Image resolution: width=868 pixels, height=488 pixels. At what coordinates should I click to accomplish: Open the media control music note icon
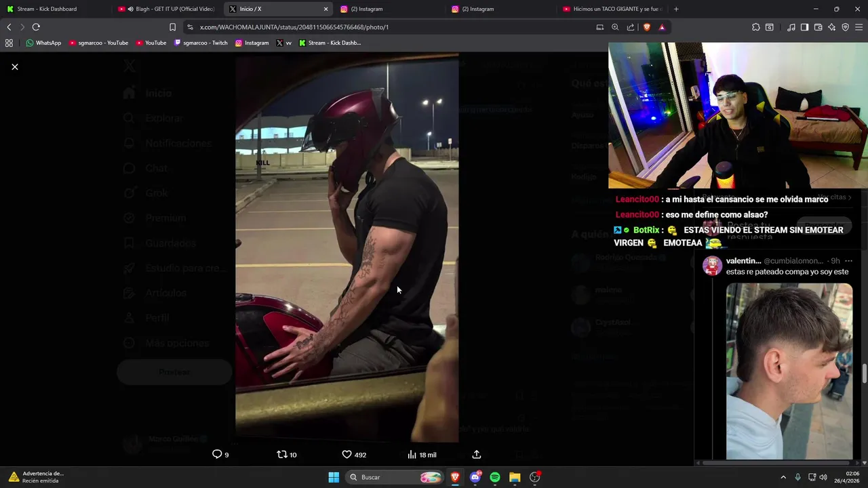(x=791, y=27)
